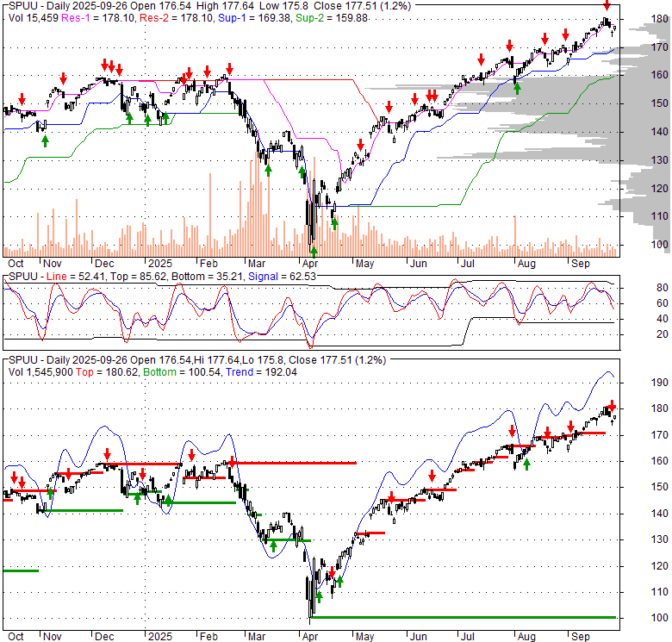The image size is (672, 642).
Task: Click the 100 price label on bottom chart
Action: (660, 618)
